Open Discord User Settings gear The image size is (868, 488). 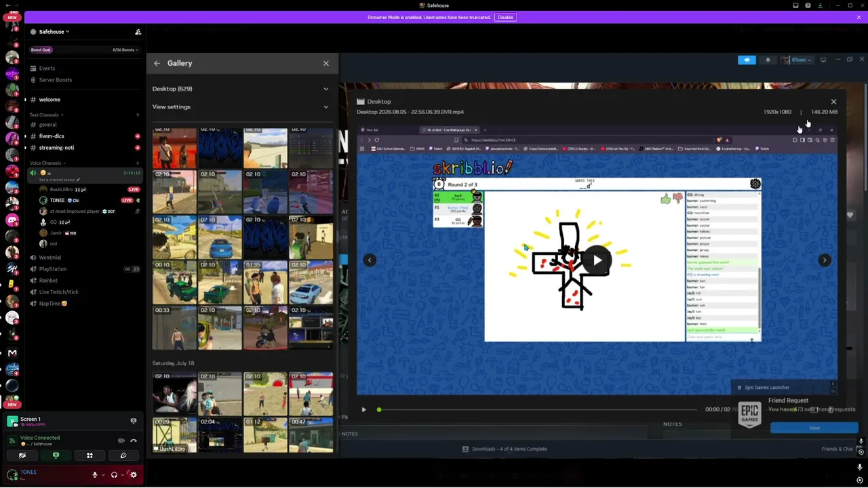(x=134, y=475)
